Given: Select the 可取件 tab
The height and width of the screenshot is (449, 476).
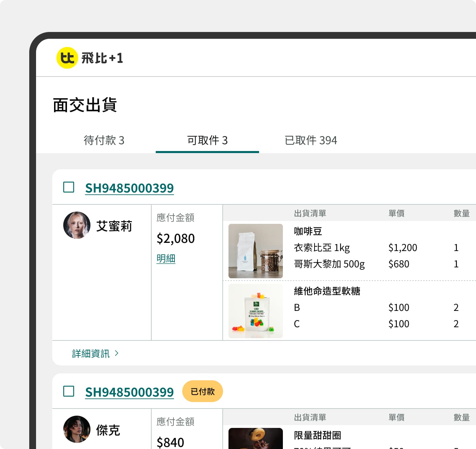Looking at the screenshot, I should pos(207,140).
